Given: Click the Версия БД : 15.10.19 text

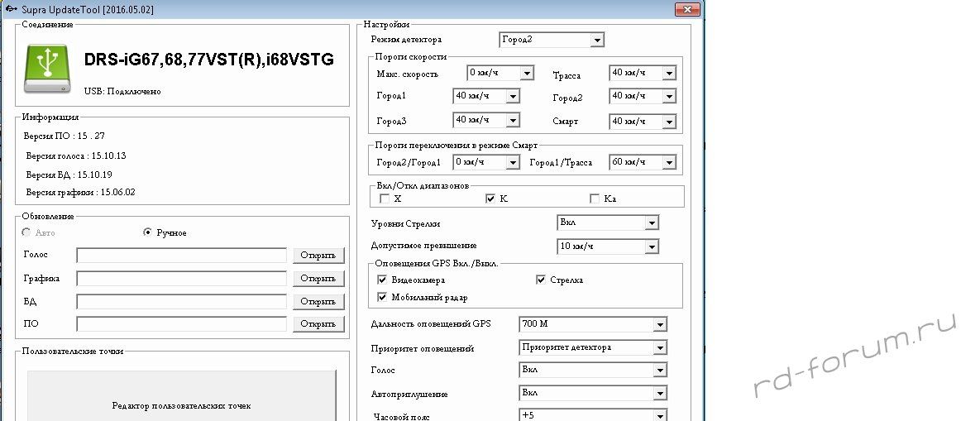Looking at the screenshot, I should [69, 175].
